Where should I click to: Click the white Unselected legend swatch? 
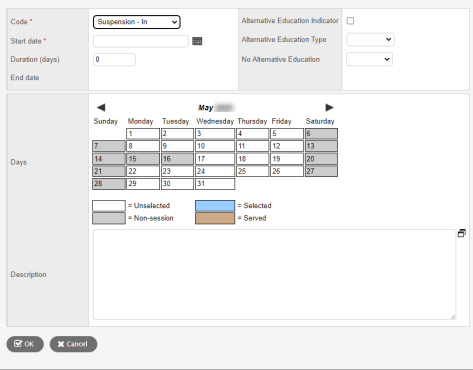(x=109, y=206)
